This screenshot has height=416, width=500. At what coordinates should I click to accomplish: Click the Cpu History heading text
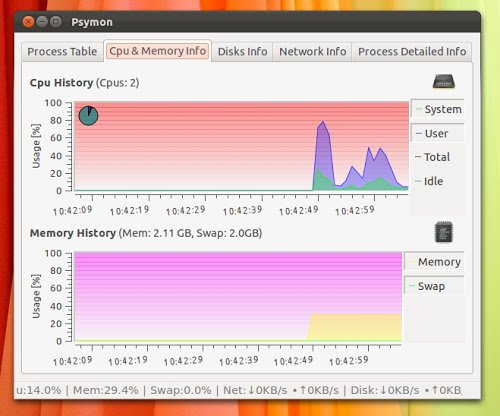(x=61, y=83)
